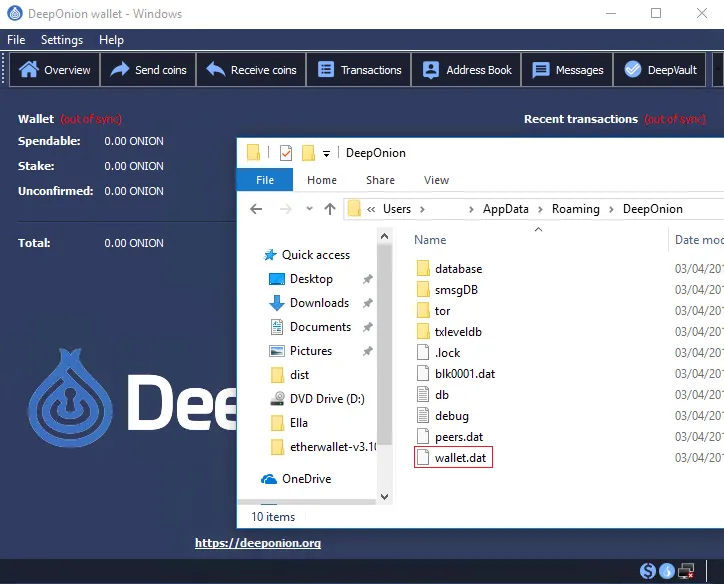Open the Send coins page
The image size is (724, 584).
pyautogui.click(x=148, y=70)
